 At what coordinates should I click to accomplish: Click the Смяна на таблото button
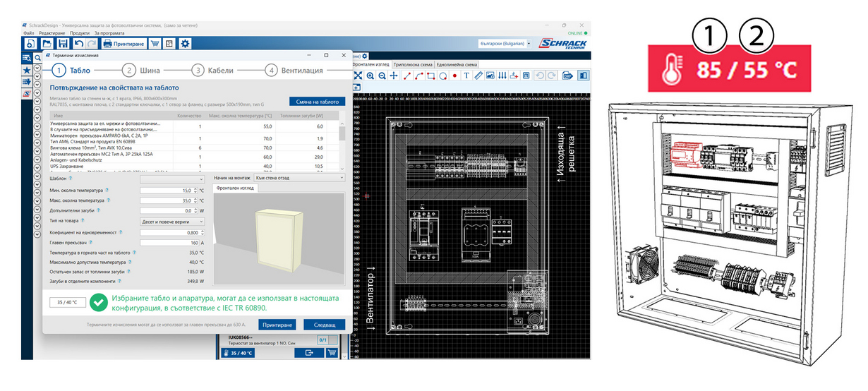click(x=317, y=102)
